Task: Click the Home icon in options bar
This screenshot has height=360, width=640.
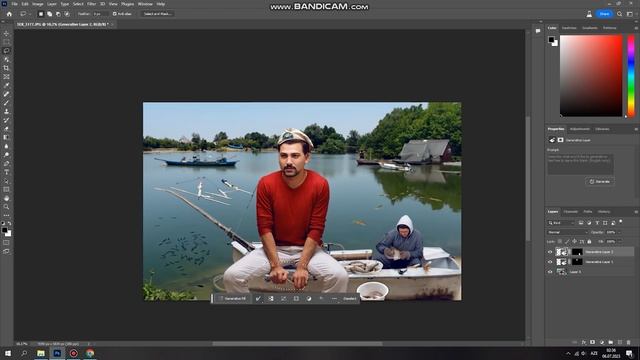Action: [x=9, y=14]
